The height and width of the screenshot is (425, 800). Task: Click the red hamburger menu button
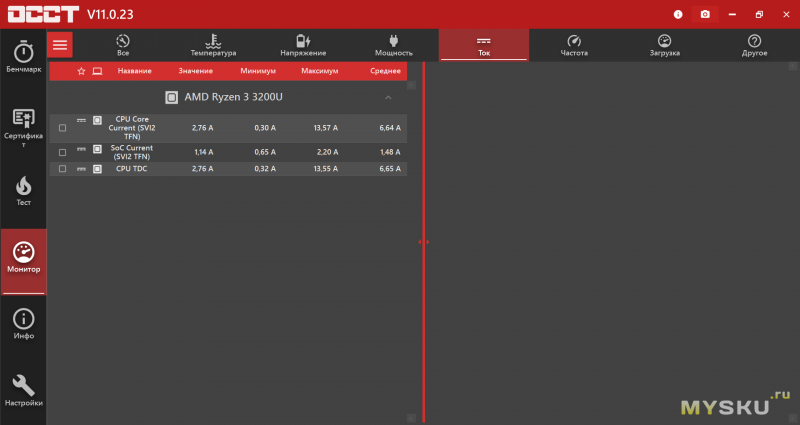tap(60, 45)
